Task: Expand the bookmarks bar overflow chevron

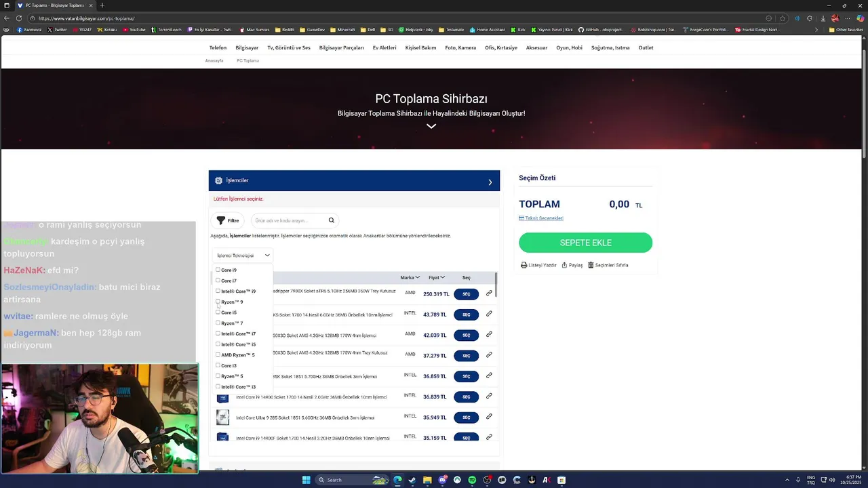Action: [816, 30]
